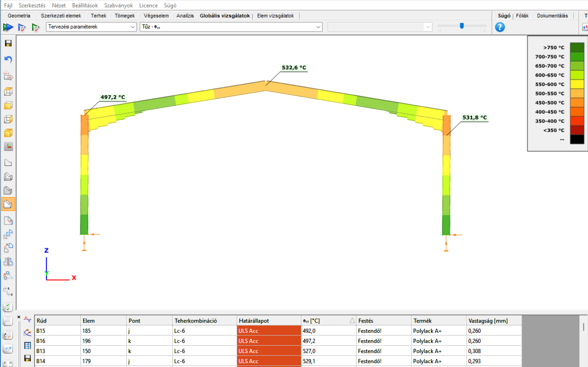Open the Tűz result type dropdown

(x=231, y=27)
